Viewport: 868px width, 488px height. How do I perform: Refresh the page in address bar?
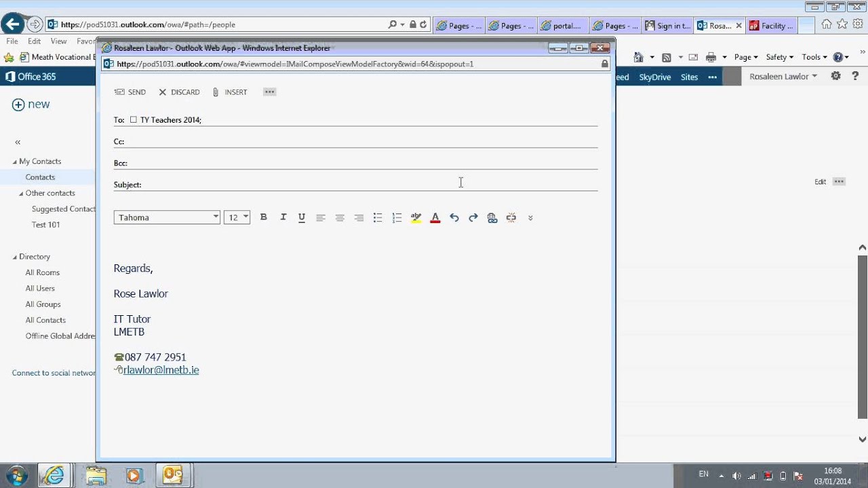pyautogui.click(x=423, y=24)
